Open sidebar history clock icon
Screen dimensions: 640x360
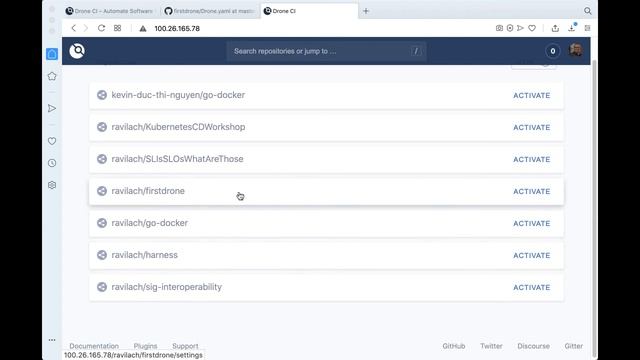(x=52, y=163)
